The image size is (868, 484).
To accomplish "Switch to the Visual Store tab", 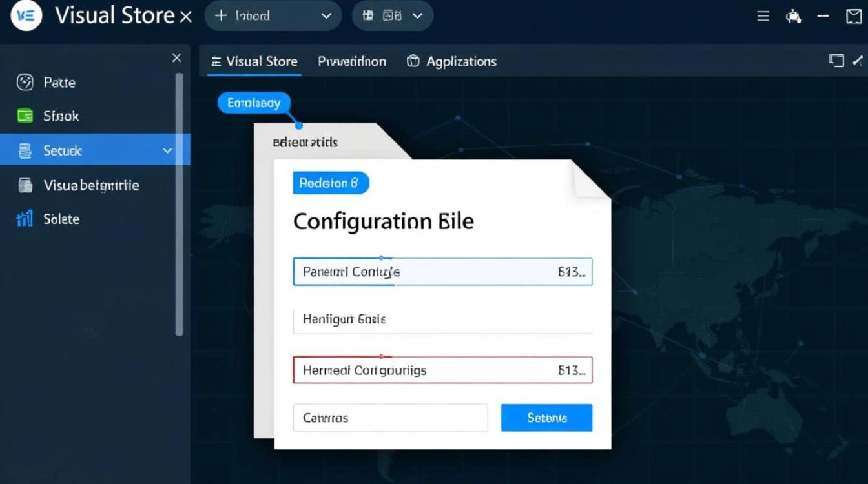I will click(x=254, y=61).
